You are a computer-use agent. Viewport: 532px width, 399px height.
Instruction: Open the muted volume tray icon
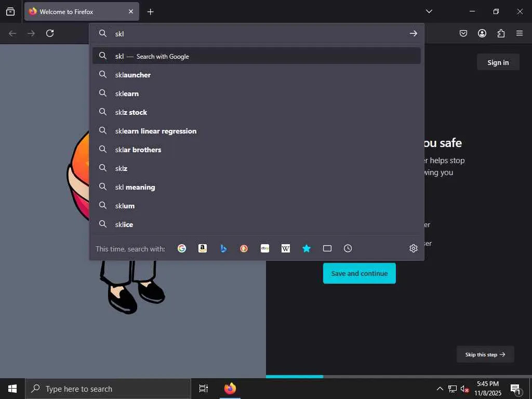[464, 389]
